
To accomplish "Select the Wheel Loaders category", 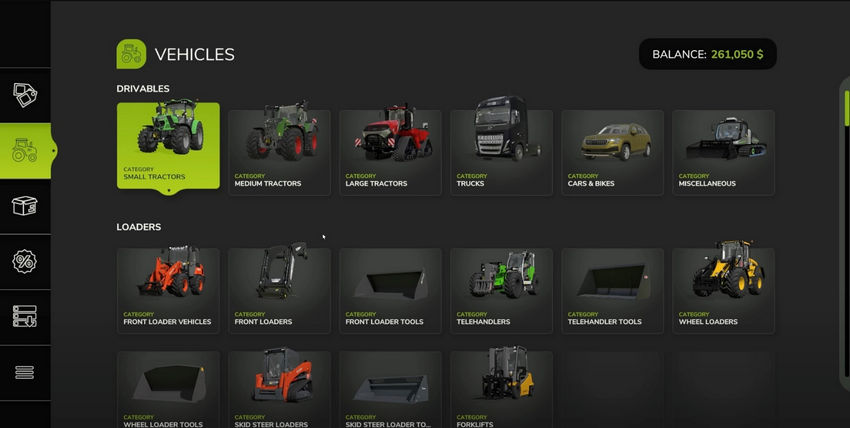I will 723,290.
